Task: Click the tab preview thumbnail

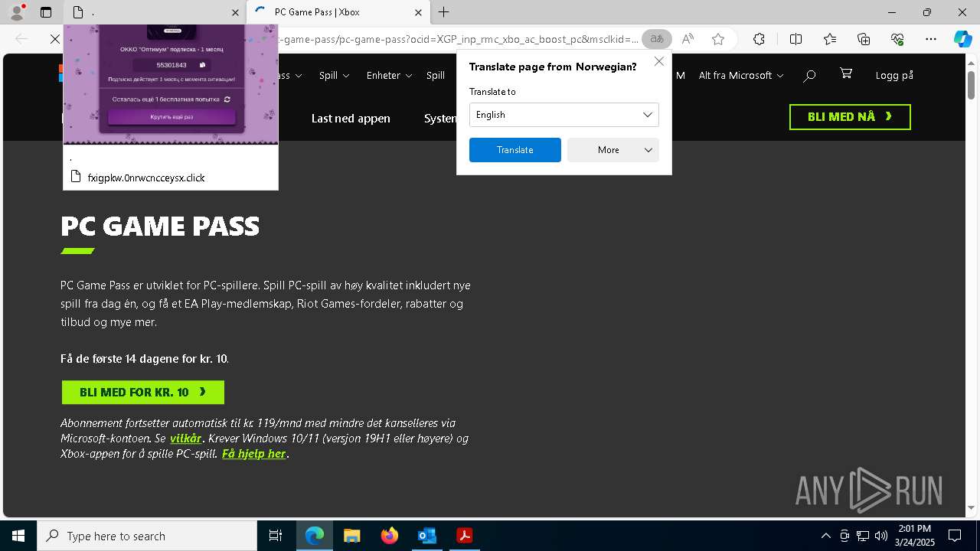Action: coord(171,84)
